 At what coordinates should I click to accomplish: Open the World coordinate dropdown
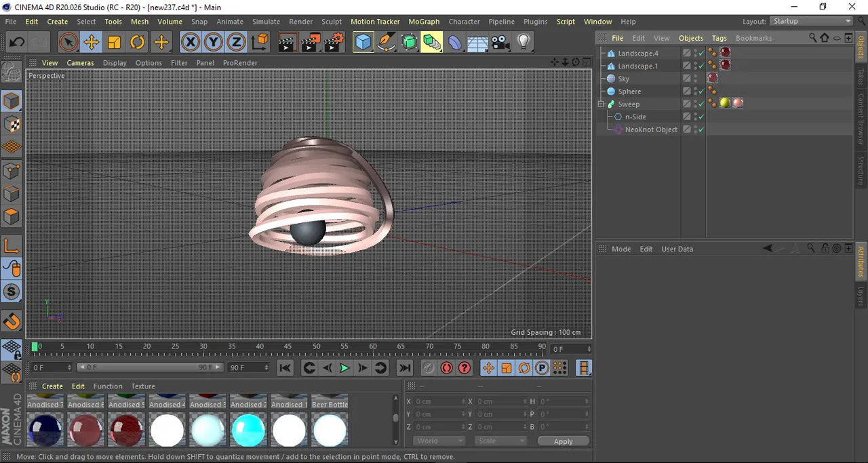tap(438, 441)
